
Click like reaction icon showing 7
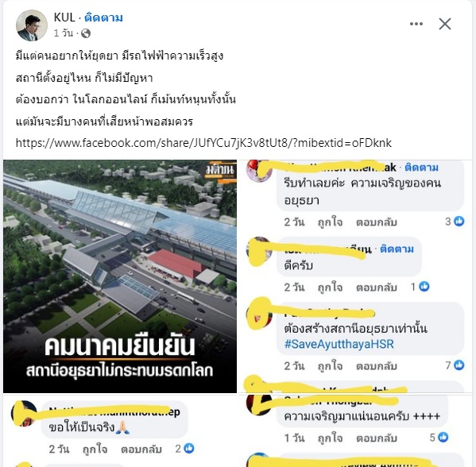click(x=459, y=365)
